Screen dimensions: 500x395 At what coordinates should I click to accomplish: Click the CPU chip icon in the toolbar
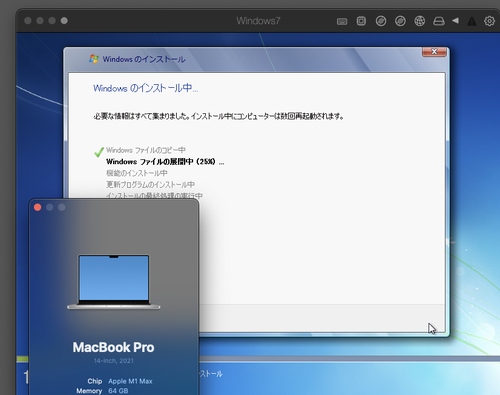pos(361,21)
